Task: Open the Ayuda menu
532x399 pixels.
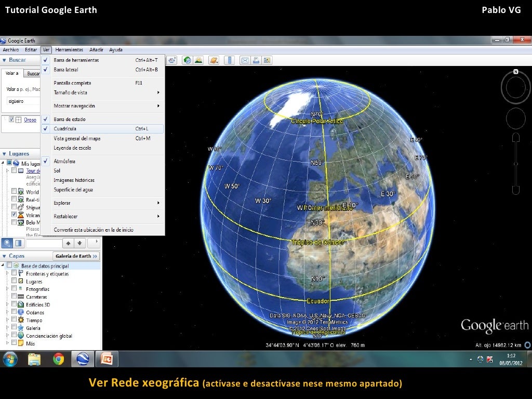Action: [x=116, y=50]
